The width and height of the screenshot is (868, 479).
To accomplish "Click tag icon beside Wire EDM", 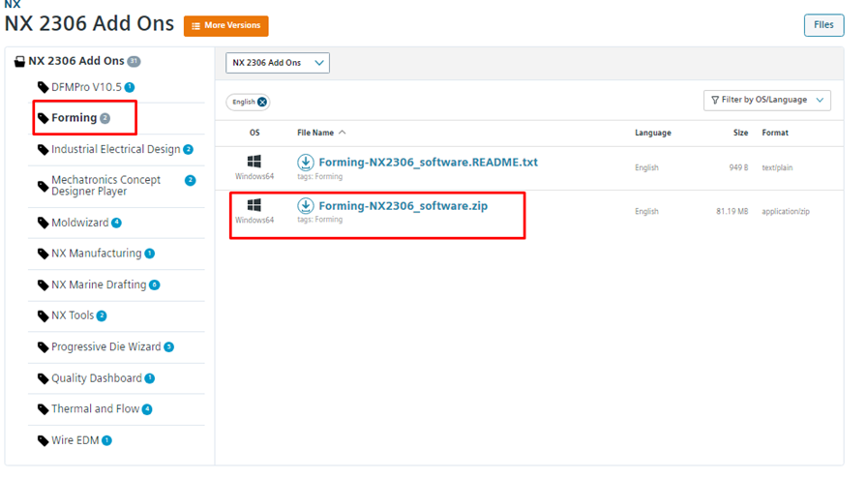I will (44, 441).
